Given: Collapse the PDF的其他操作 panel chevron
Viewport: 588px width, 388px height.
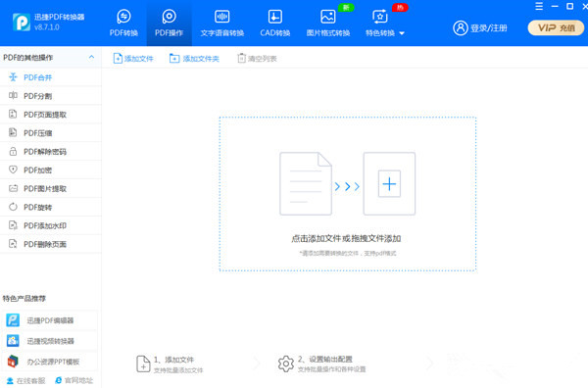Looking at the screenshot, I should (91, 58).
